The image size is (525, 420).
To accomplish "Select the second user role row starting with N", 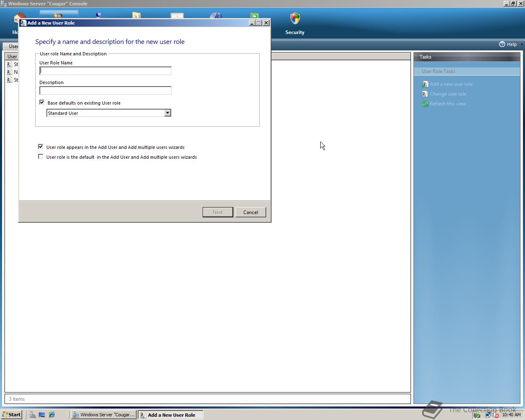I will [12, 72].
